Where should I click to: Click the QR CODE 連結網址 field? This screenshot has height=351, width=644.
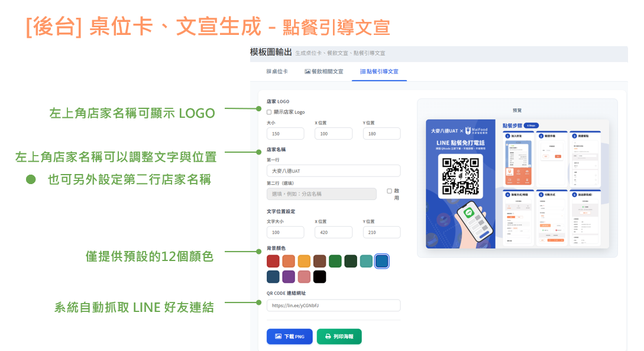(333, 305)
